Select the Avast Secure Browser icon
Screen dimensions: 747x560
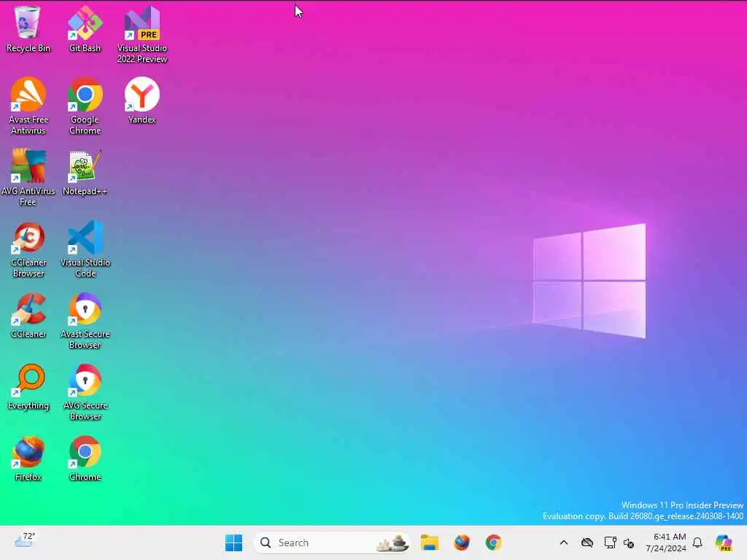pos(85,321)
